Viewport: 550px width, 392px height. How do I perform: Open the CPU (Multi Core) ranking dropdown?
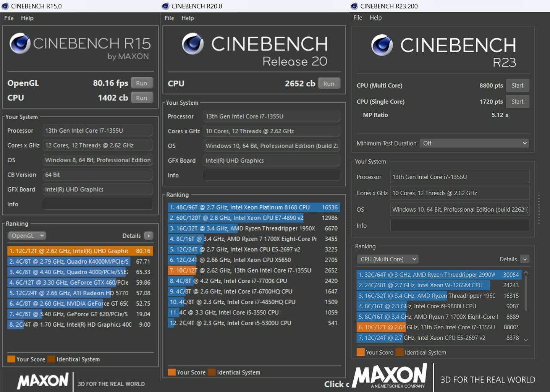point(388,259)
